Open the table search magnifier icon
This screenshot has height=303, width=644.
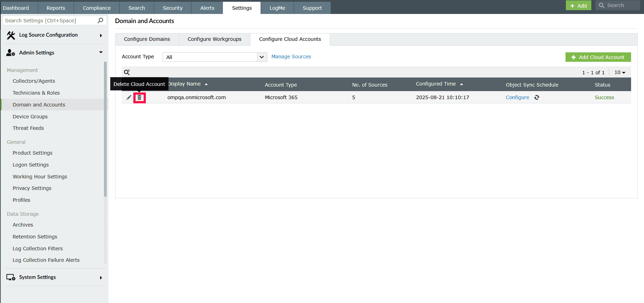click(x=127, y=72)
